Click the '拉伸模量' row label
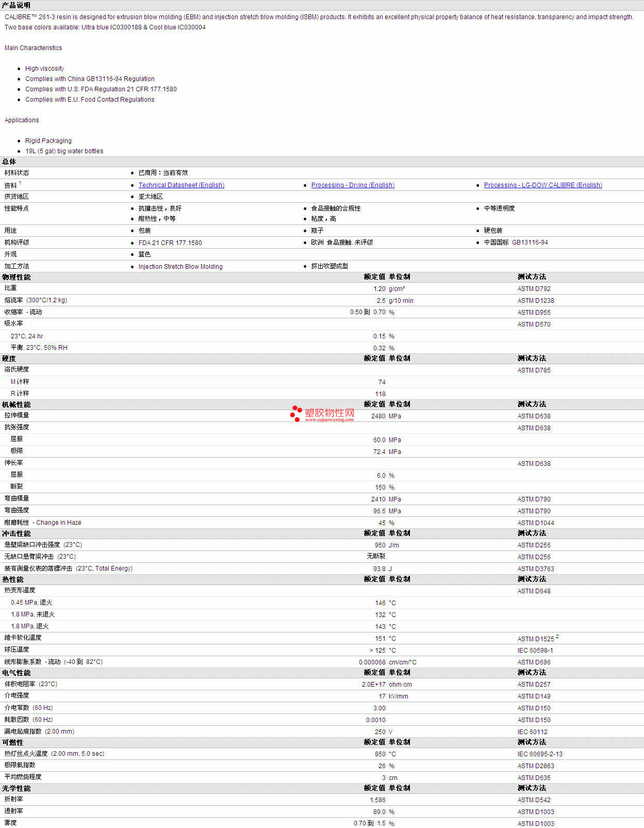 tap(17, 415)
